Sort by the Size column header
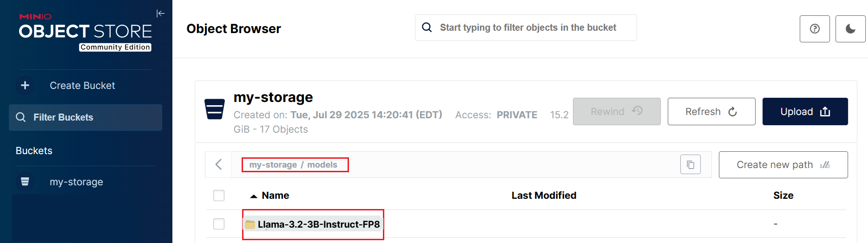This screenshot has height=243, width=868. point(783,196)
